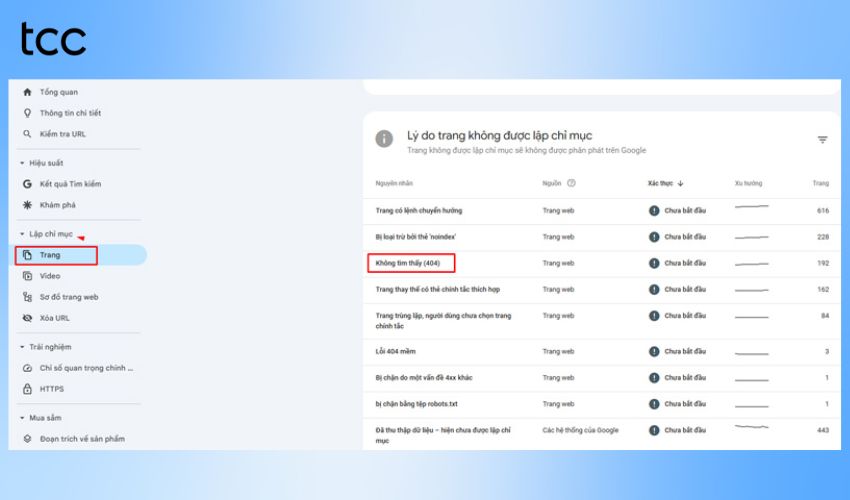The height and width of the screenshot is (500, 850).
Task: Click Các hệ thống của Google source cell
Action: (x=581, y=430)
